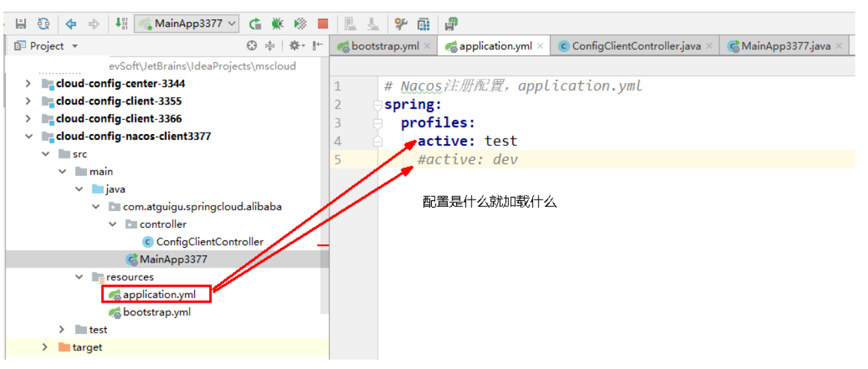Open the Project view dropdown

click(x=46, y=46)
